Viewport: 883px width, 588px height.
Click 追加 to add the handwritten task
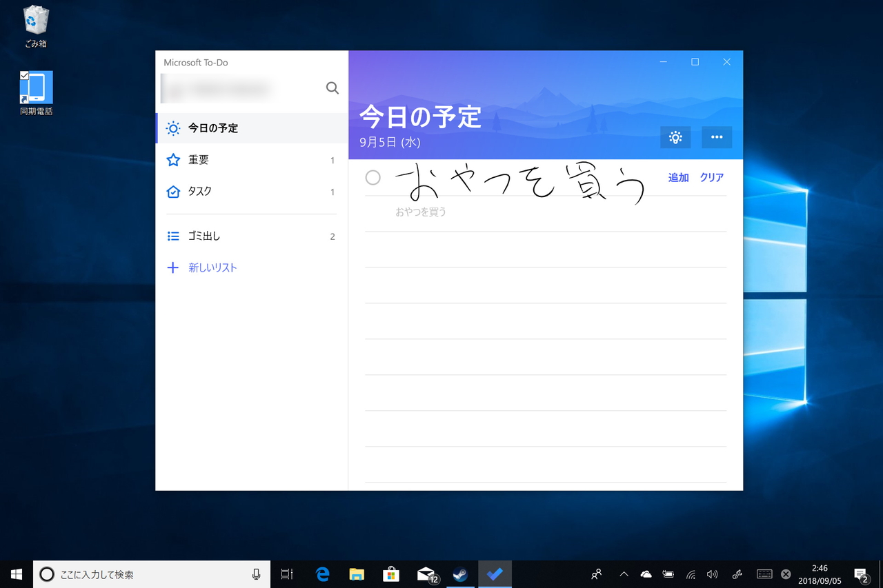coord(677,177)
